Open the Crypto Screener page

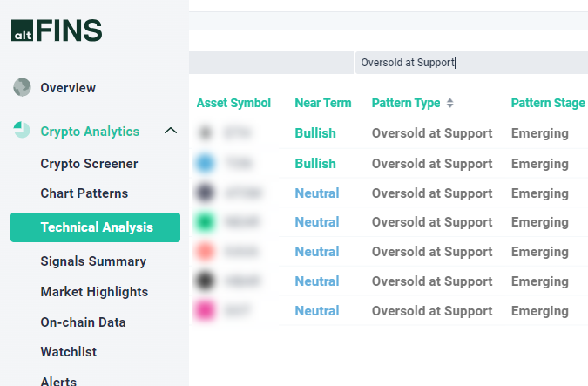(89, 163)
